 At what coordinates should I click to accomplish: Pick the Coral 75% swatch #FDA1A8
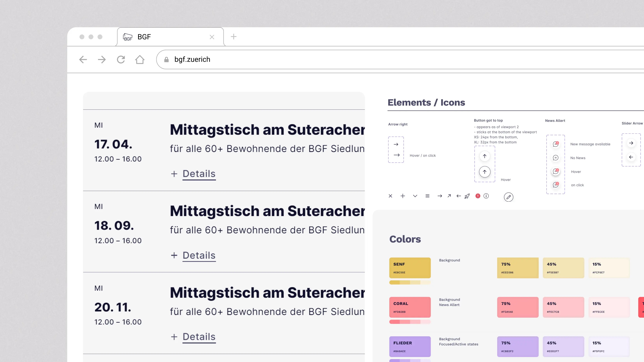(518, 307)
